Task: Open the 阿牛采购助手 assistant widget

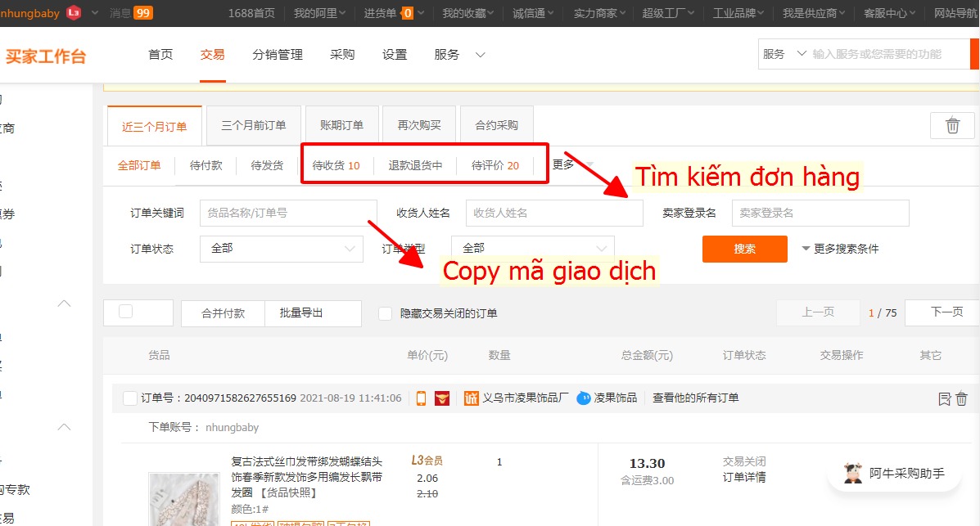Action: click(x=894, y=474)
